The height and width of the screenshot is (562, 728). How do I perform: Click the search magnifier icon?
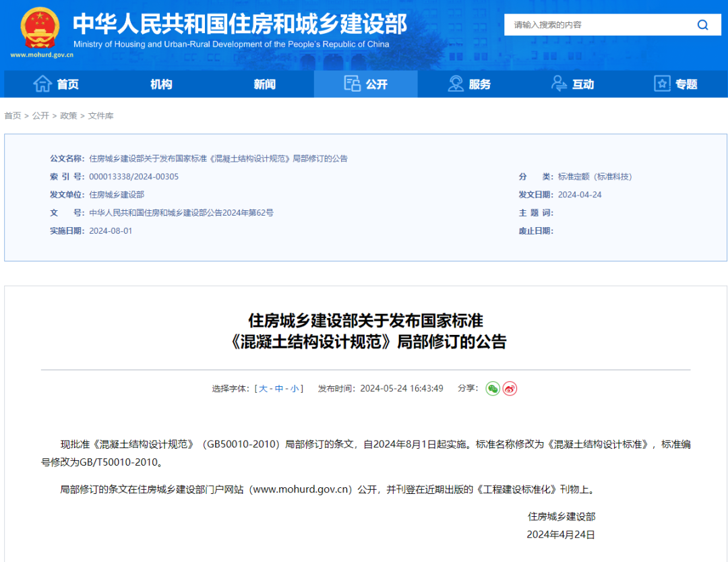point(702,24)
